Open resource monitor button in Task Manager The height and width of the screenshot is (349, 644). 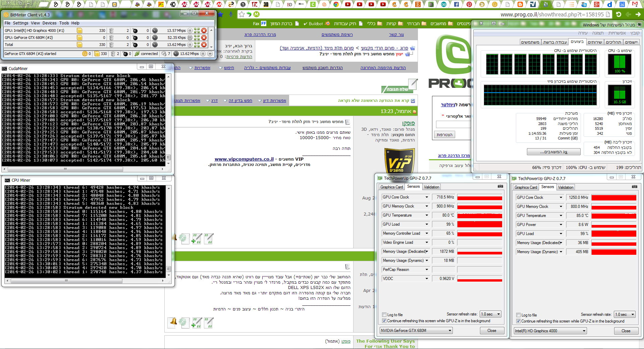[554, 152]
